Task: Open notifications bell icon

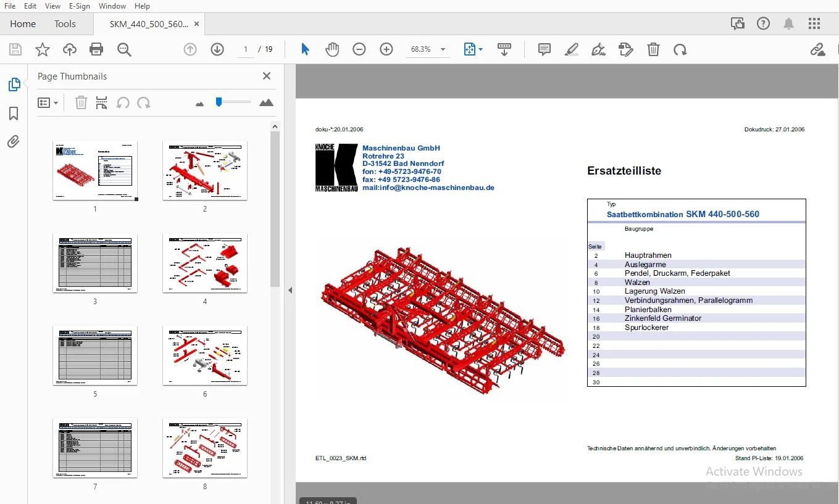Action: tap(789, 23)
